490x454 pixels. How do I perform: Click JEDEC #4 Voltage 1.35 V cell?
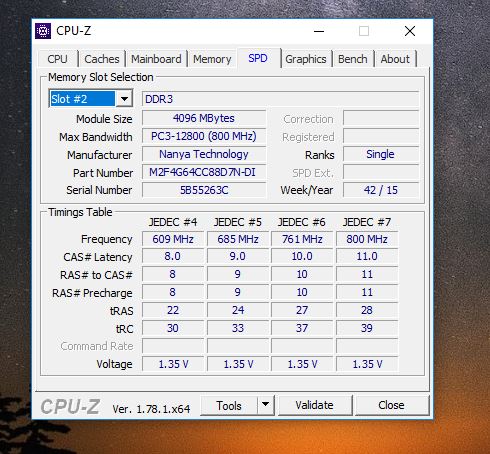point(173,364)
